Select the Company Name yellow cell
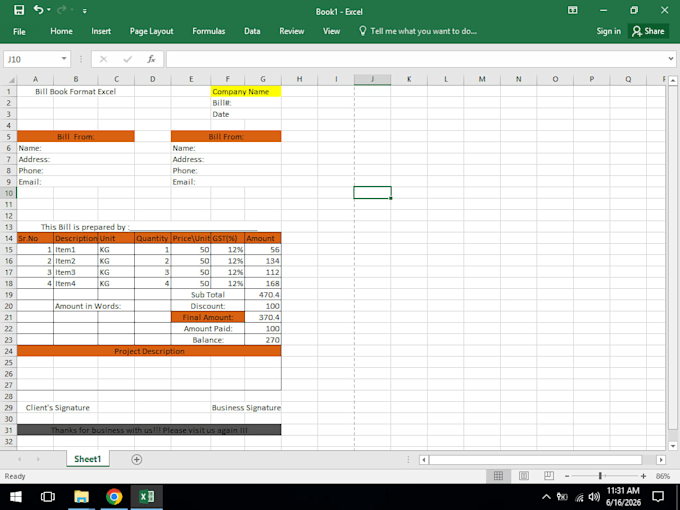Viewport: 680px width, 510px height. 246,92
